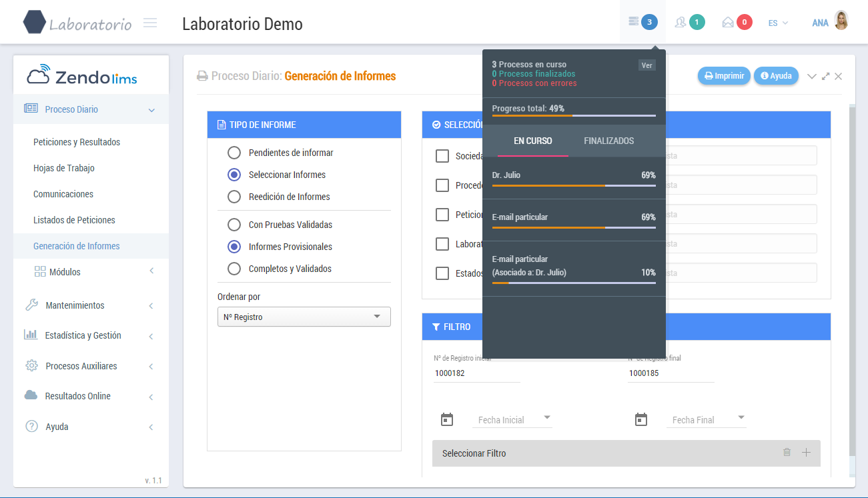Check the Estados checkbox
Image resolution: width=868 pixels, height=498 pixels.
click(x=442, y=273)
